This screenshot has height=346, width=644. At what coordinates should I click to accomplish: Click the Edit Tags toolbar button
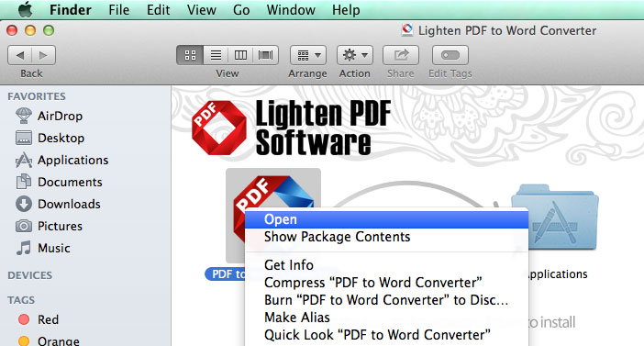point(450,55)
